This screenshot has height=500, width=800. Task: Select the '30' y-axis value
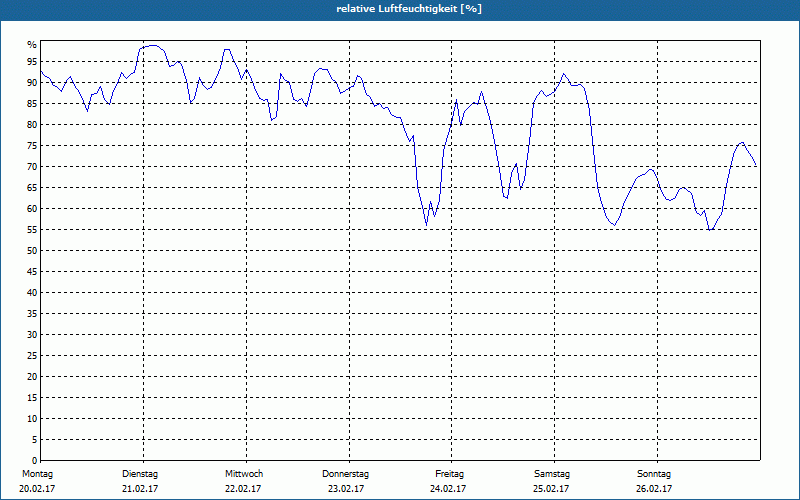32,335
